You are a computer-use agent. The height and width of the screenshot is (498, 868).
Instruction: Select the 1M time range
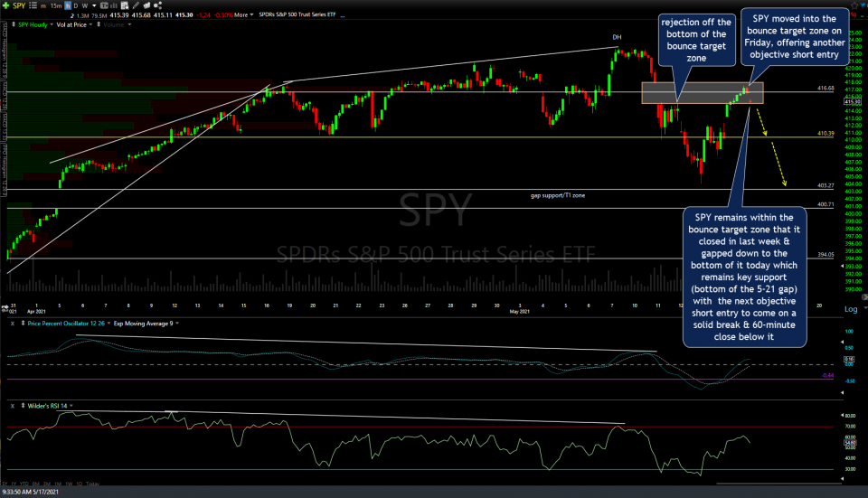coord(58,484)
